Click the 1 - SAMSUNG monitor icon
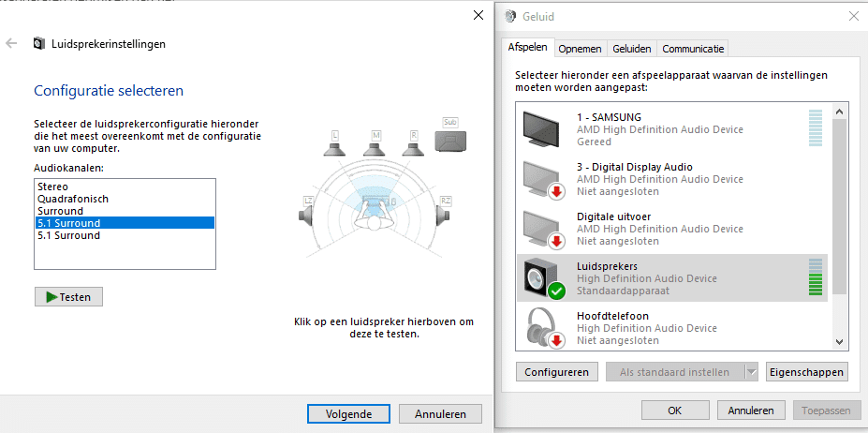Viewport: 868px width, 433px height. 542,129
